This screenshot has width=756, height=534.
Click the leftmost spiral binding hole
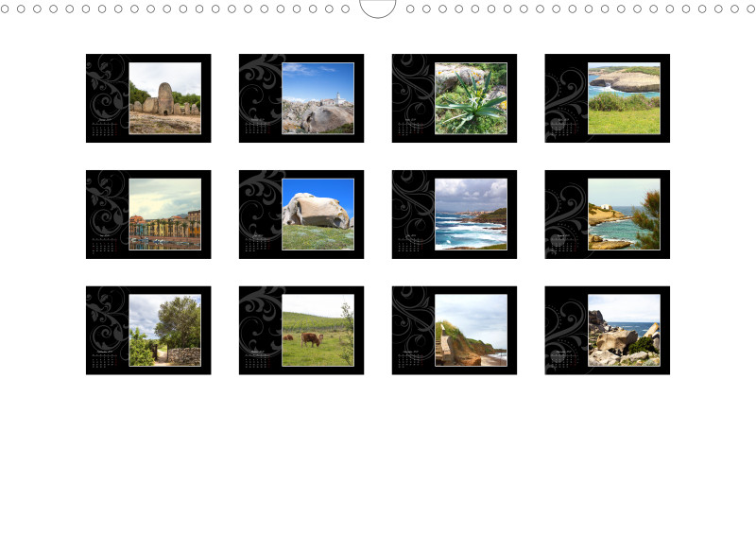click(x=5, y=9)
